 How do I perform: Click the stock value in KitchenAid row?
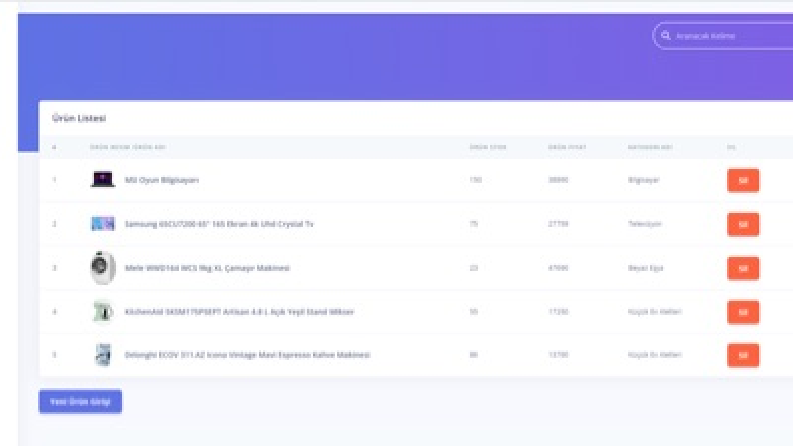click(x=473, y=312)
